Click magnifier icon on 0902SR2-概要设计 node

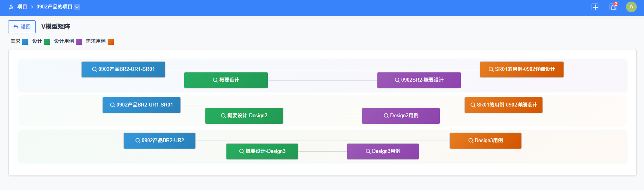[x=397, y=80]
